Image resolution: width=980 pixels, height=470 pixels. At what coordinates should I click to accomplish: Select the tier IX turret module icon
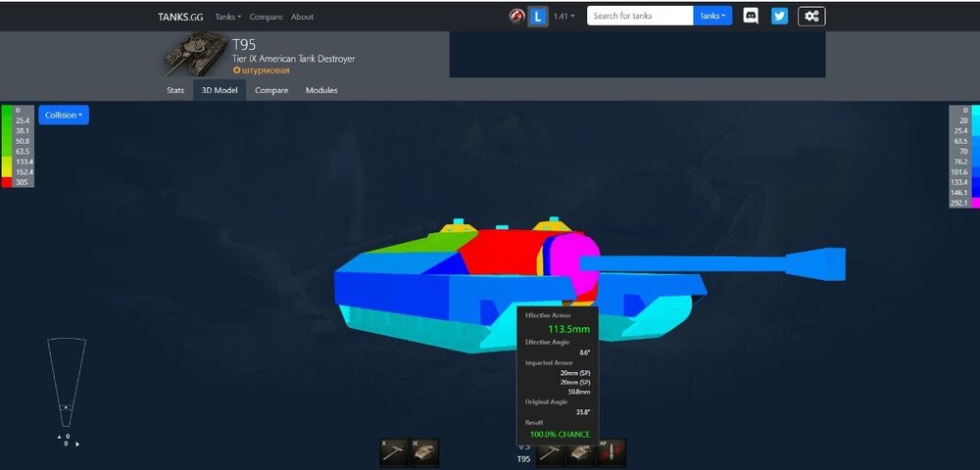pyautogui.click(x=424, y=452)
